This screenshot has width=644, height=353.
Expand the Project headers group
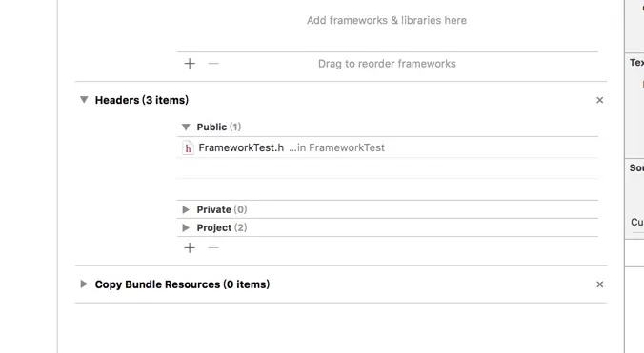pos(186,227)
